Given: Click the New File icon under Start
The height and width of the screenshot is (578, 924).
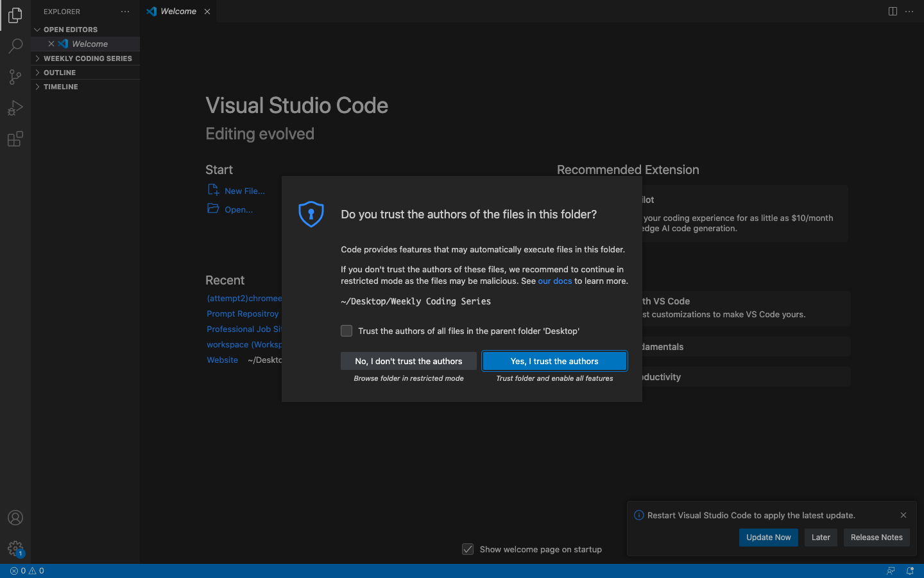Looking at the screenshot, I should click(x=213, y=189).
